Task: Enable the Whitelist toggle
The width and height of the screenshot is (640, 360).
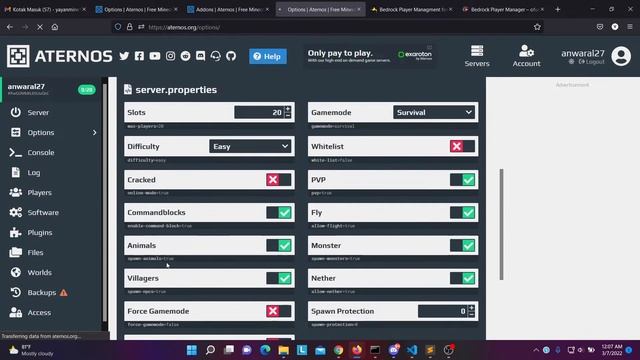Action: [462, 146]
